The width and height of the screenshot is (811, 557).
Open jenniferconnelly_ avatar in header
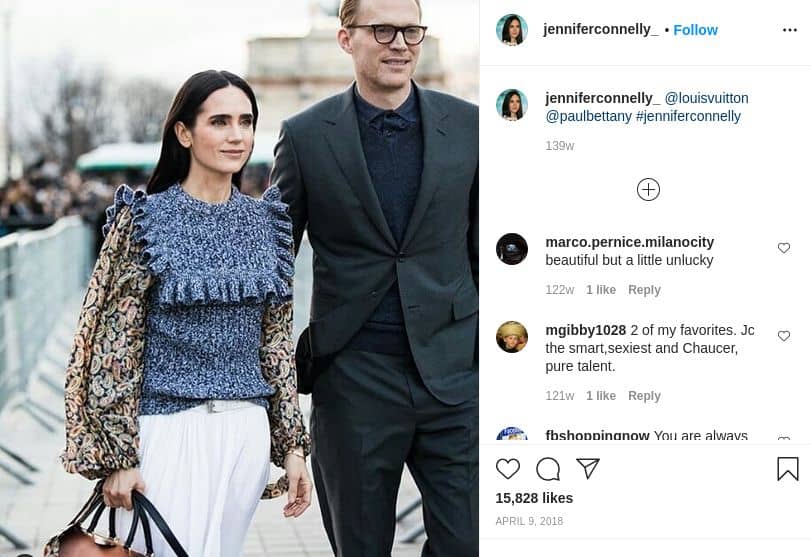pyautogui.click(x=512, y=30)
